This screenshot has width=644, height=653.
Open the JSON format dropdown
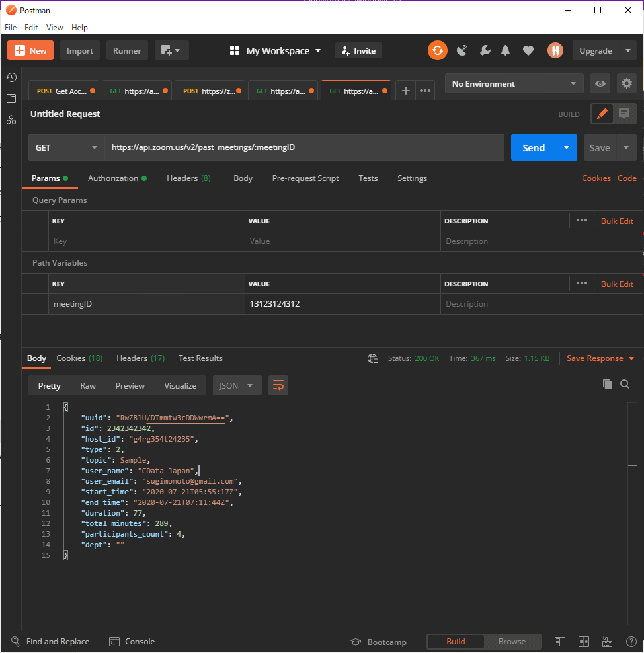coord(237,385)
